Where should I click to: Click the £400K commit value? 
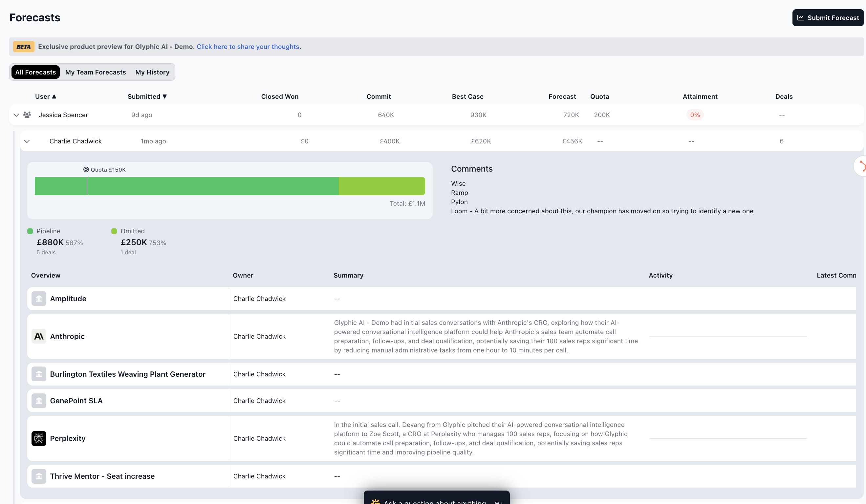[390, 141]
